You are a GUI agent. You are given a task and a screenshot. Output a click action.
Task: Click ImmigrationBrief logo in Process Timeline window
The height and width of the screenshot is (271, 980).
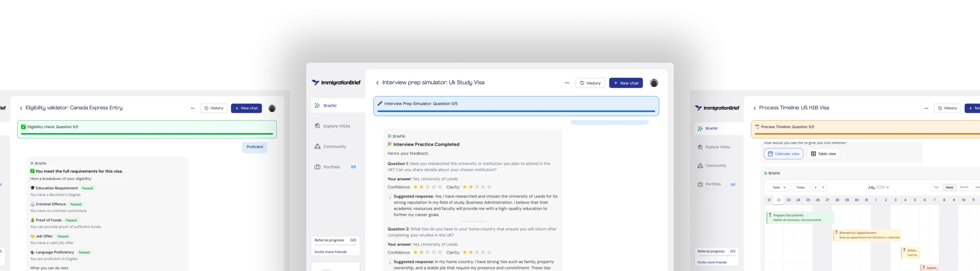point(717,108)
